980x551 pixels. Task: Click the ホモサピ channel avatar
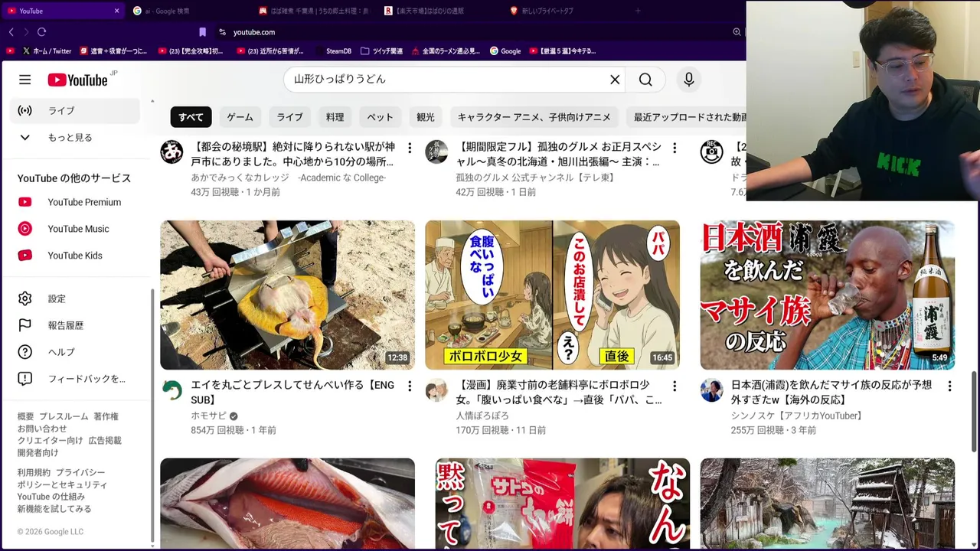click(x=171, y=390)
